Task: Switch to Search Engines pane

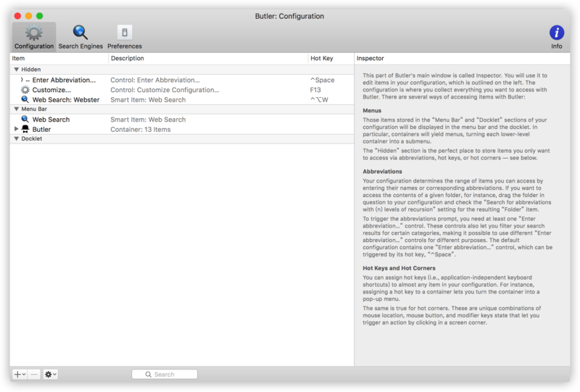Action: tap(80, 37)
